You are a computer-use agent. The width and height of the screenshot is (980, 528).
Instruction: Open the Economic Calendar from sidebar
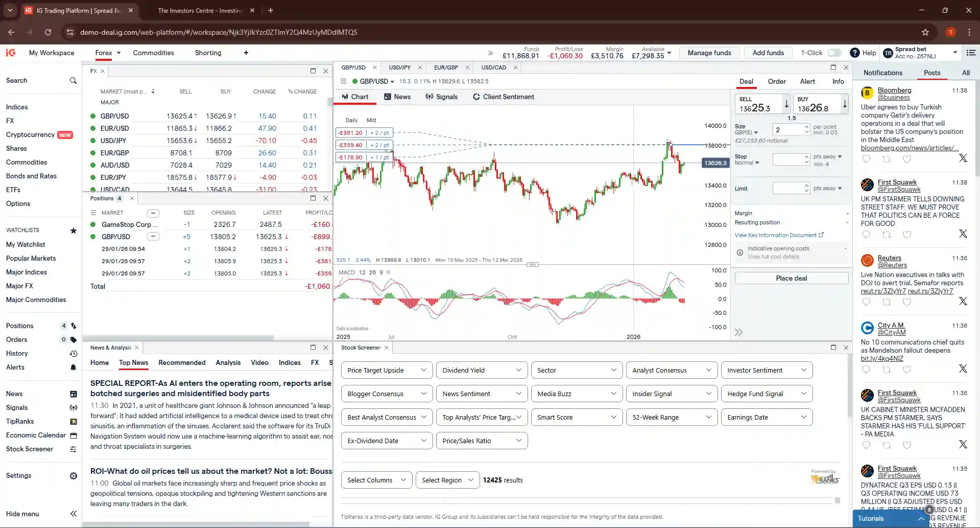tap(73, 435)
